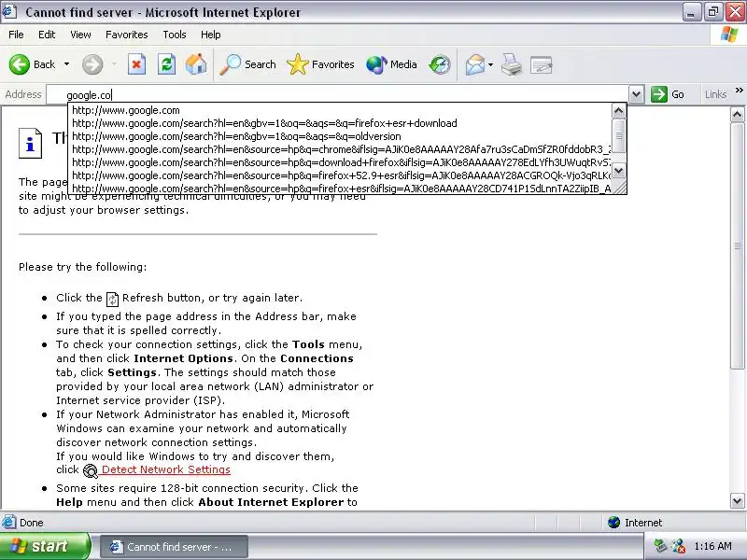Image resolution: width=747 pixels, height=560 pixels.
Task: Click the inline Refresh icon in text
Action: point(112,299)
